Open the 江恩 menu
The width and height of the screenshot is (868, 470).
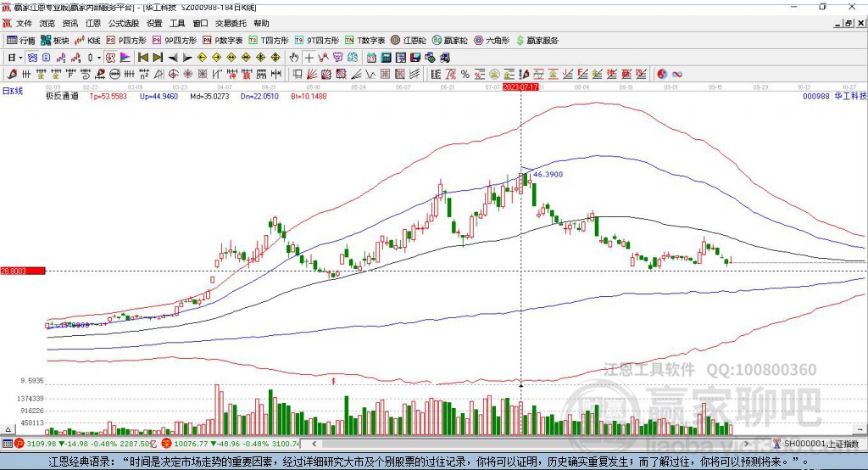coord(93,23)
